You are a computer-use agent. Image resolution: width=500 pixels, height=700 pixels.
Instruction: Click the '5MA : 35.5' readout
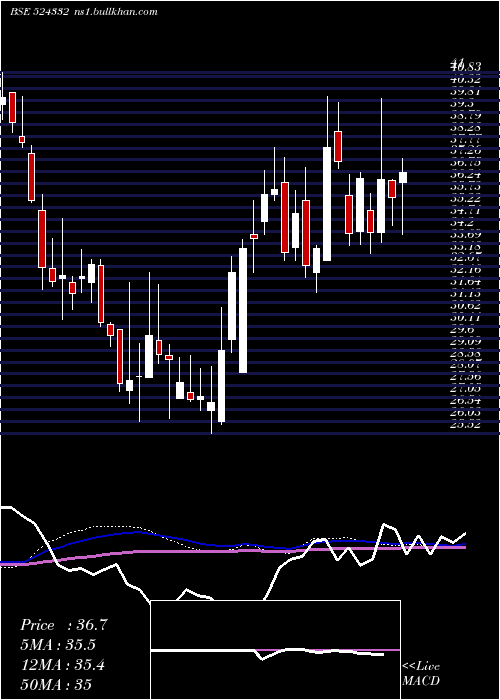coord(58,645)
